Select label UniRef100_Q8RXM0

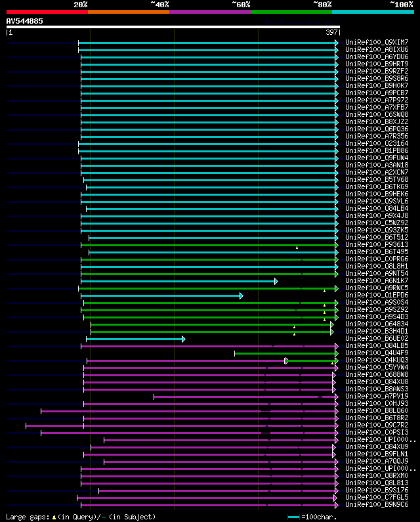click(x=377, y=476)
